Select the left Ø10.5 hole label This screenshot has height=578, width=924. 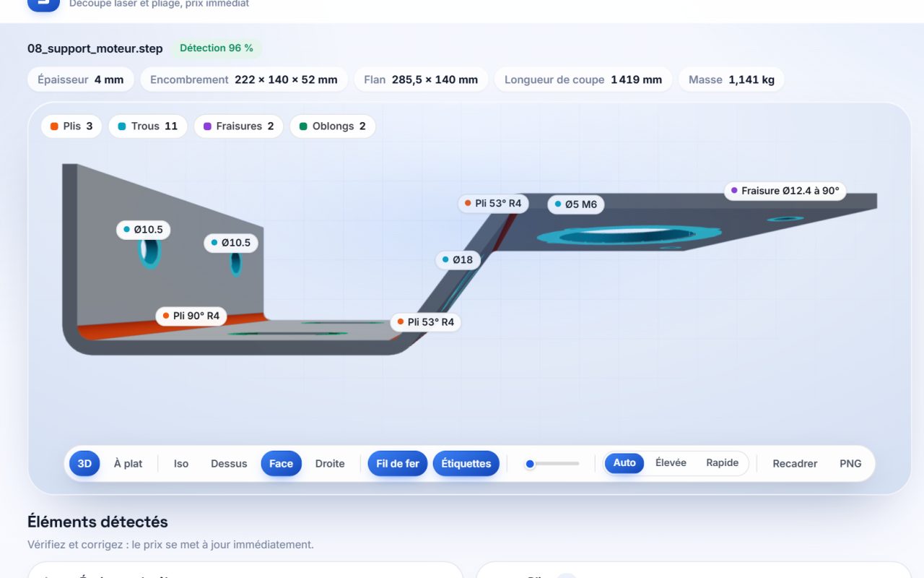(143, 230)
